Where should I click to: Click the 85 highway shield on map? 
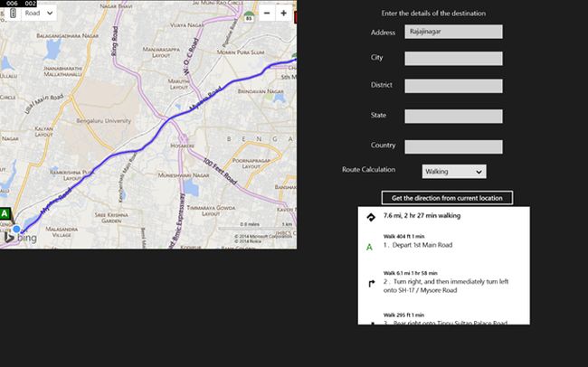[x=249, y=17]
